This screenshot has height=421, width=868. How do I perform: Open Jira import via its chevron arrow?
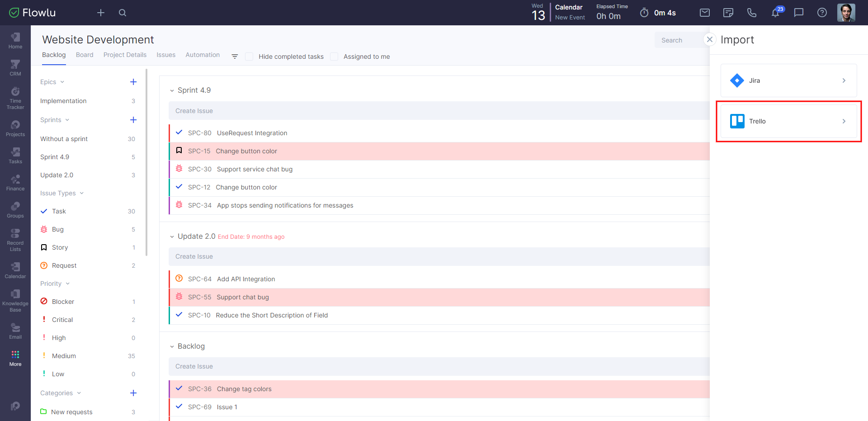coord(844,80)
